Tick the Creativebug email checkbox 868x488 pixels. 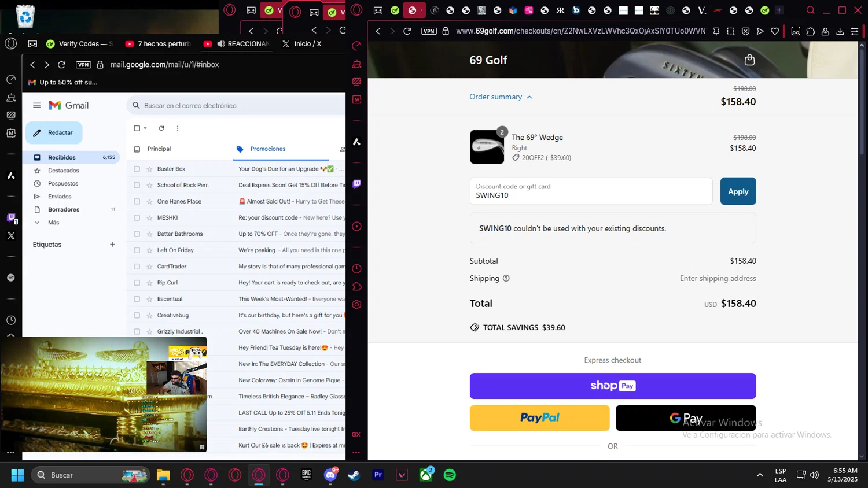pyautogui.click(x=137, y=315)
